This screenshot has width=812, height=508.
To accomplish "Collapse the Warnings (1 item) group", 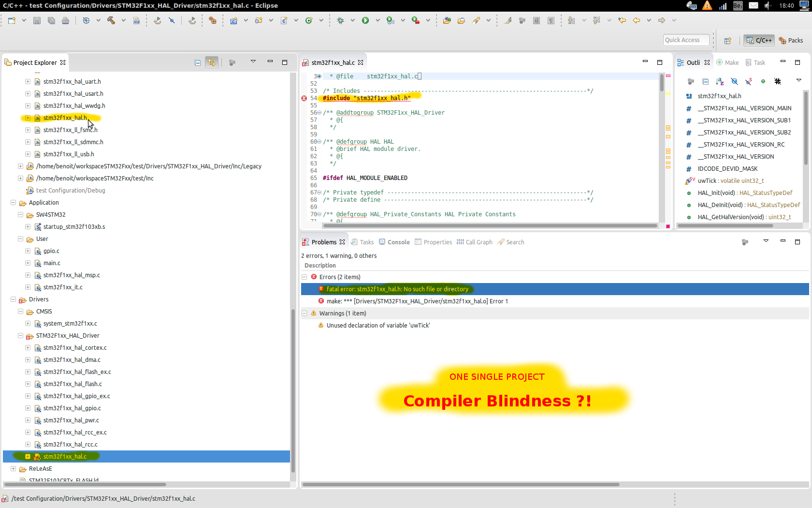I will click(x=304, y=314).
